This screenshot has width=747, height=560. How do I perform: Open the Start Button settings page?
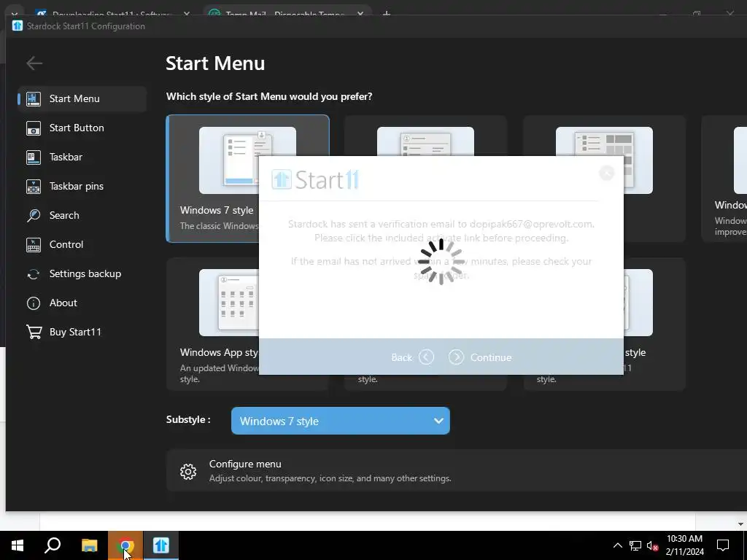[82, 128]
